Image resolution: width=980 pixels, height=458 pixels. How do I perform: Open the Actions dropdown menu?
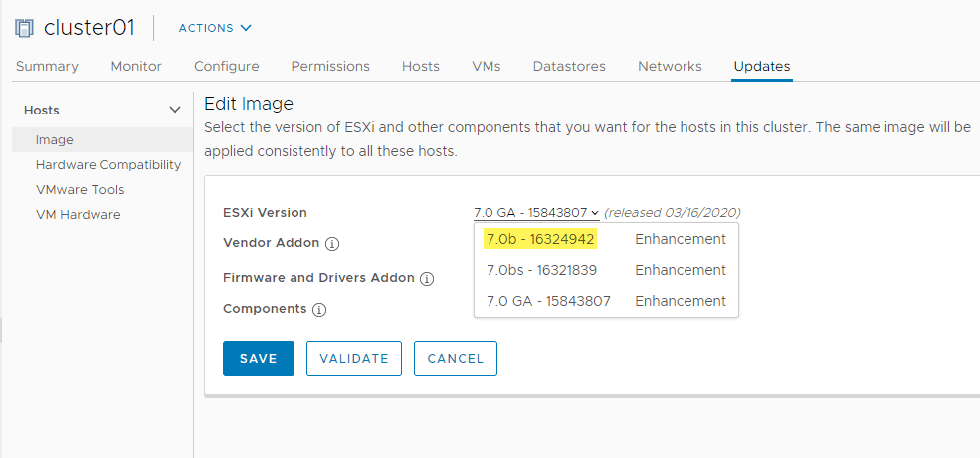[x=215, y=28]
